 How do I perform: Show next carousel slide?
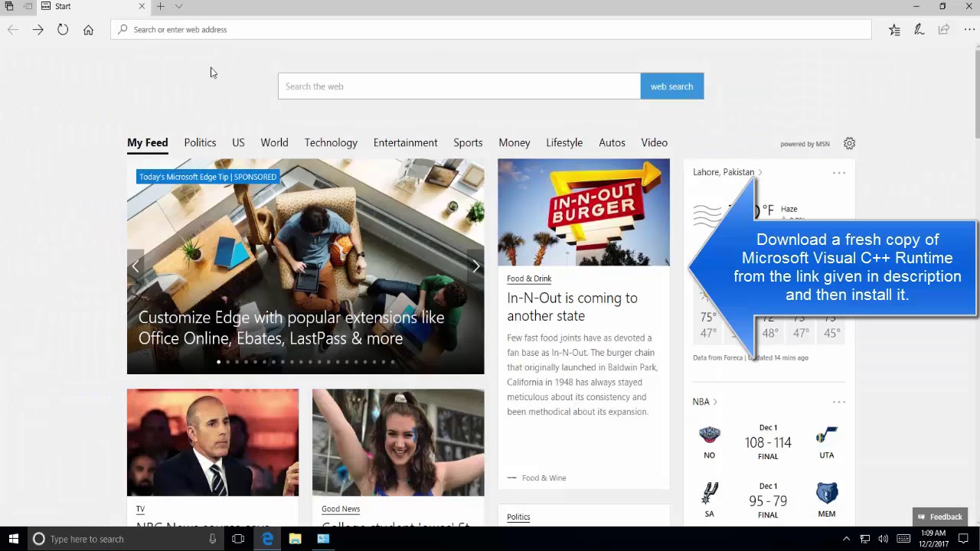point(475,266)
